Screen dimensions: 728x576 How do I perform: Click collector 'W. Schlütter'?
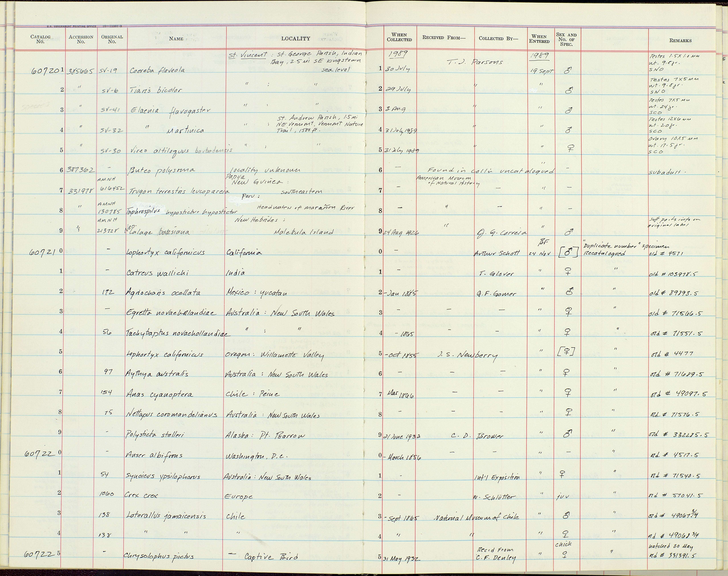(494, 497)
